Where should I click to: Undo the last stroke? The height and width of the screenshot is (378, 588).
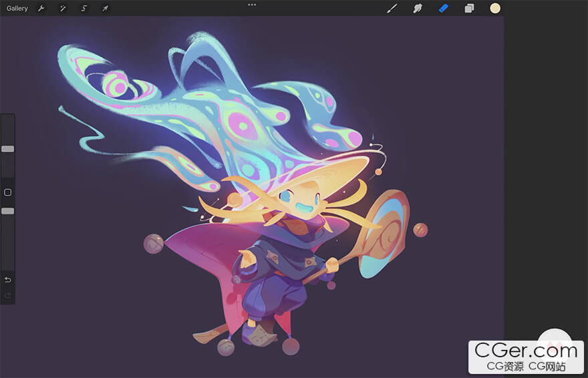pyautogui.click(x=7, y=280)
